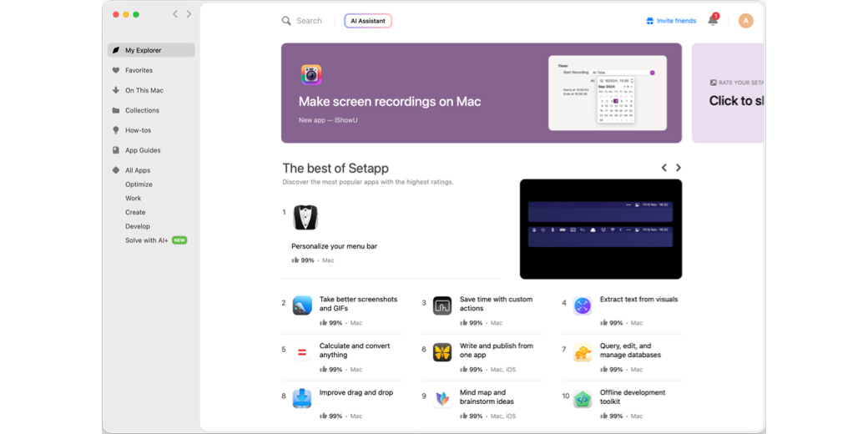Show previous best of Setapp page

click(x=664, y=168)
